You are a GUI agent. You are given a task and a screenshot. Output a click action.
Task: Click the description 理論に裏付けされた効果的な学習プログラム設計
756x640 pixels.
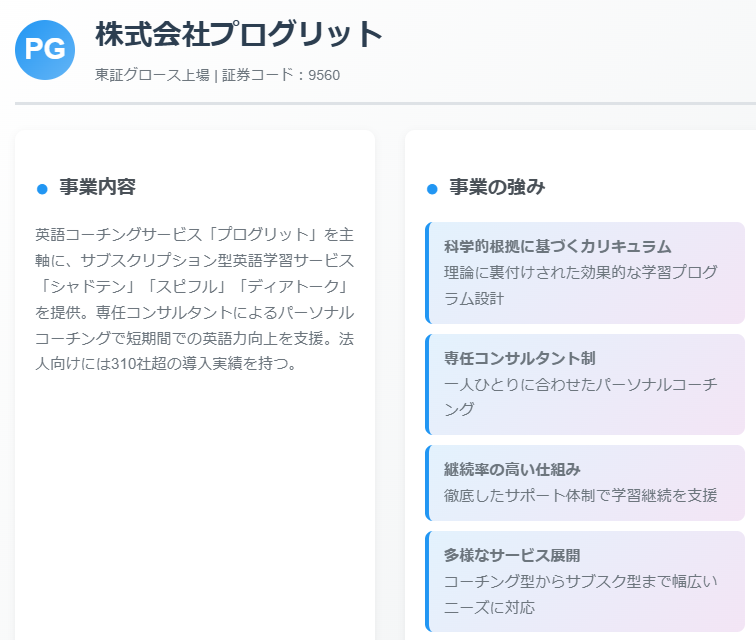click(580, 286)
